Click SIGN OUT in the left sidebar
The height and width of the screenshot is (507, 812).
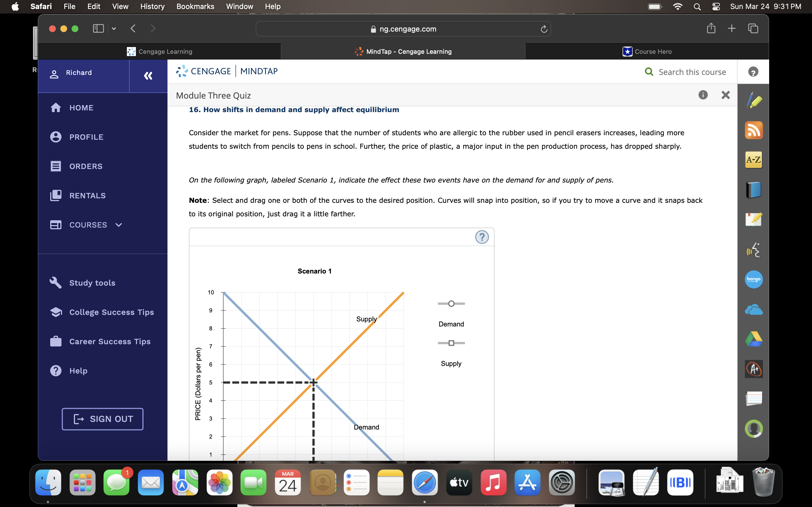point(102,419)
